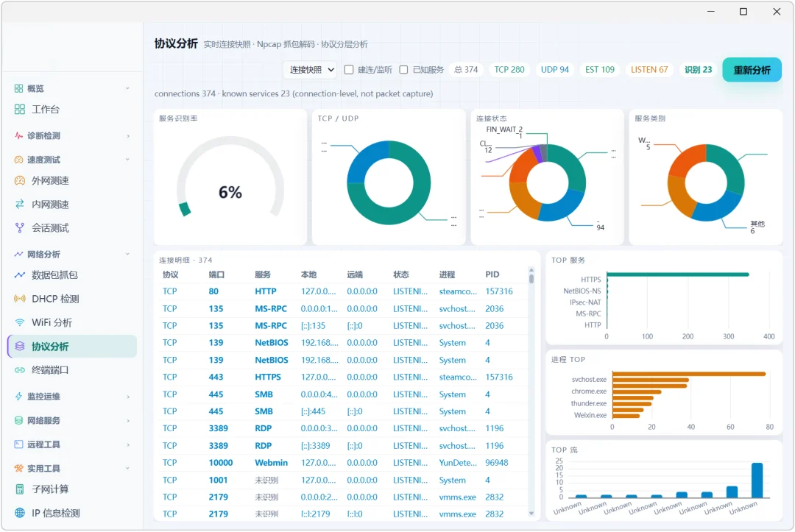
Task: Click the 10000 Webmin row port
Action: click(x=221, y=463)
